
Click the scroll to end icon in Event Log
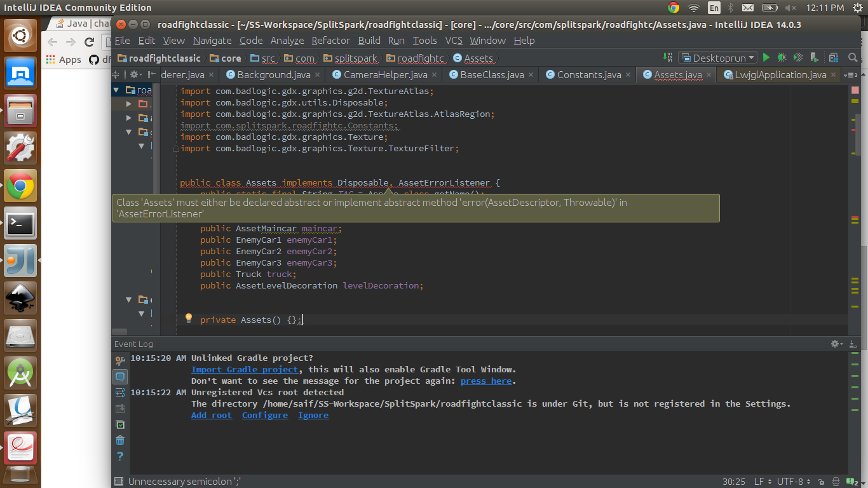(x=120, y=409)
